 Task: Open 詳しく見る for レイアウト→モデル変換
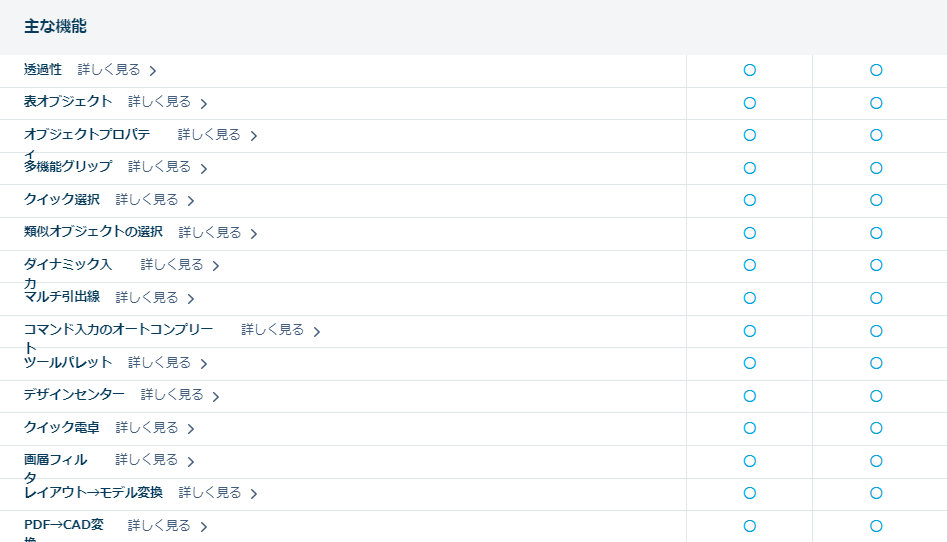210,492
